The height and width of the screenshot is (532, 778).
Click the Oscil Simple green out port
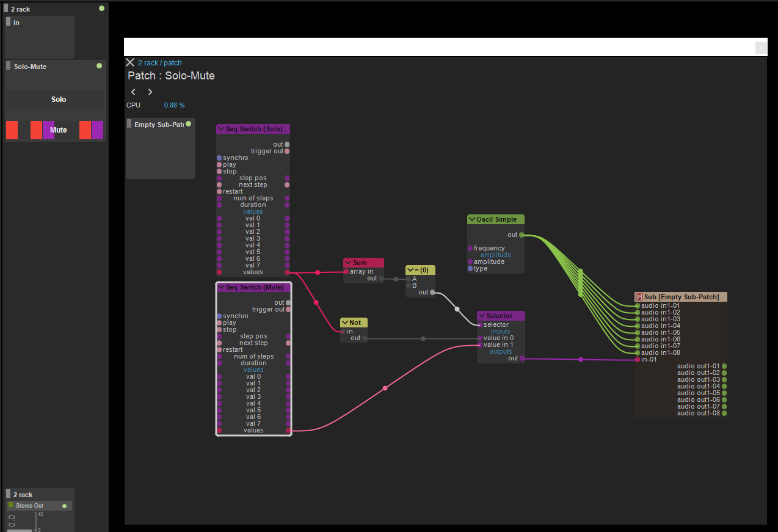521,235
